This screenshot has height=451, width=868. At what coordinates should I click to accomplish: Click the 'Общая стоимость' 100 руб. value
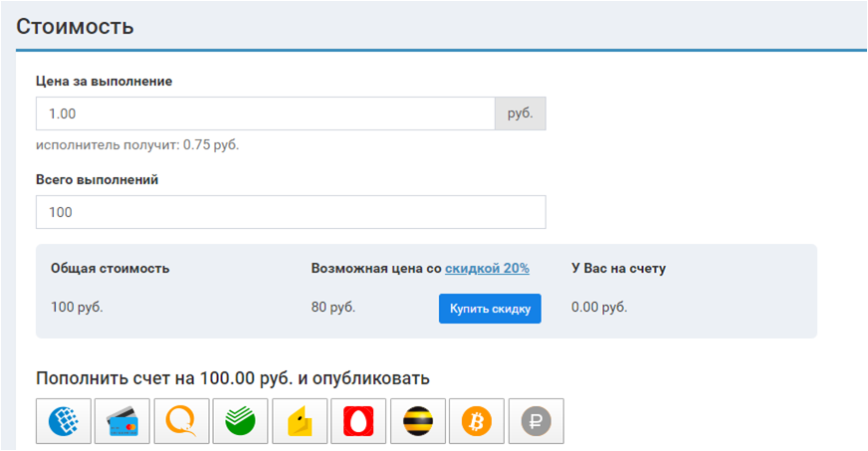point(77,307)
